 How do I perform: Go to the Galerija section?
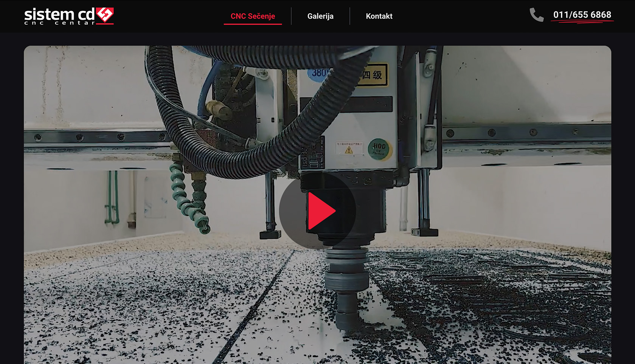pyautogui.click(x=320, y=16)
